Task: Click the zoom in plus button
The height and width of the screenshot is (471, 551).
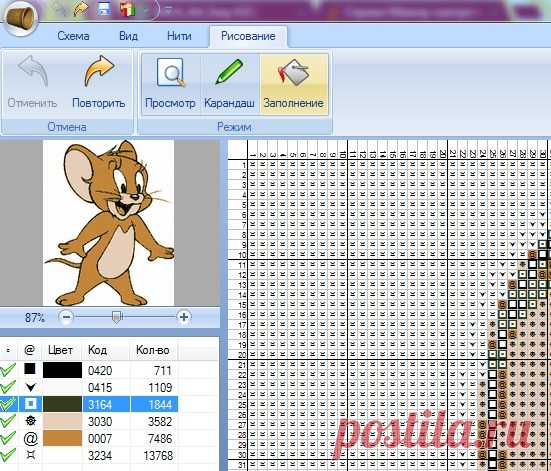Action: (x=183, y=317)
